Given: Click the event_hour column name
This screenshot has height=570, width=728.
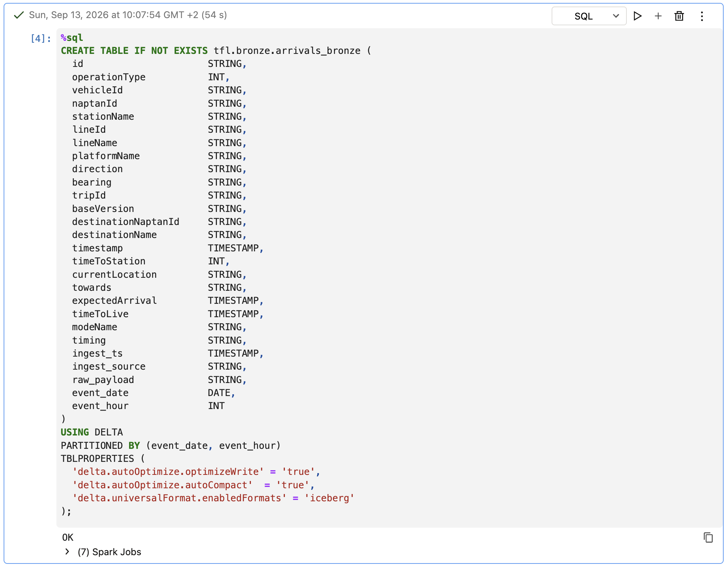Looking at the screenshot, I should click(x=100, y=406).
